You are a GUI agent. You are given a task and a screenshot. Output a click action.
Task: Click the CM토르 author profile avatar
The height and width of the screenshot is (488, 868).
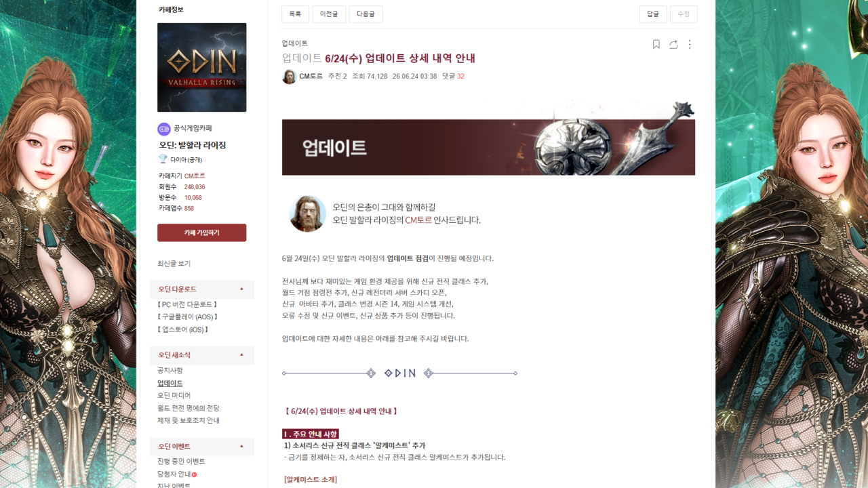tap(290, 77)
